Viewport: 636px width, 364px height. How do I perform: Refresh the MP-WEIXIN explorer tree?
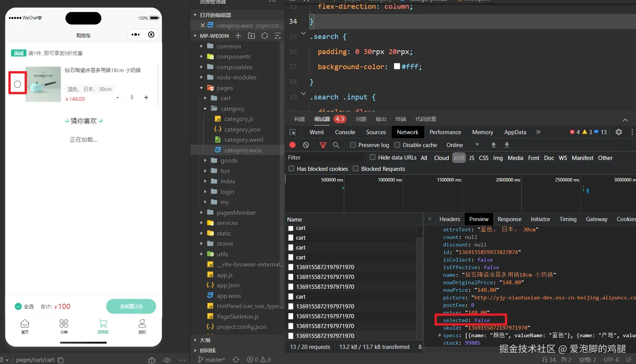[x=265, y=36]
